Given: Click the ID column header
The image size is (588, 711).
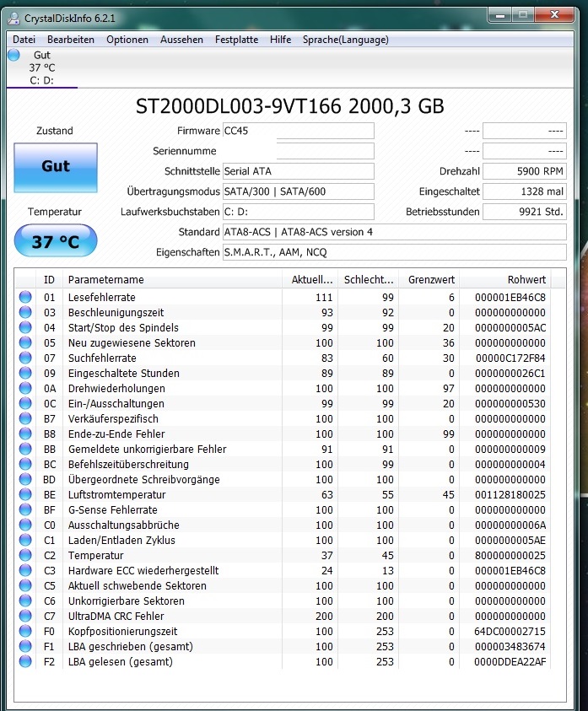Looking at the screenshot, I should [x=49, y=280].
